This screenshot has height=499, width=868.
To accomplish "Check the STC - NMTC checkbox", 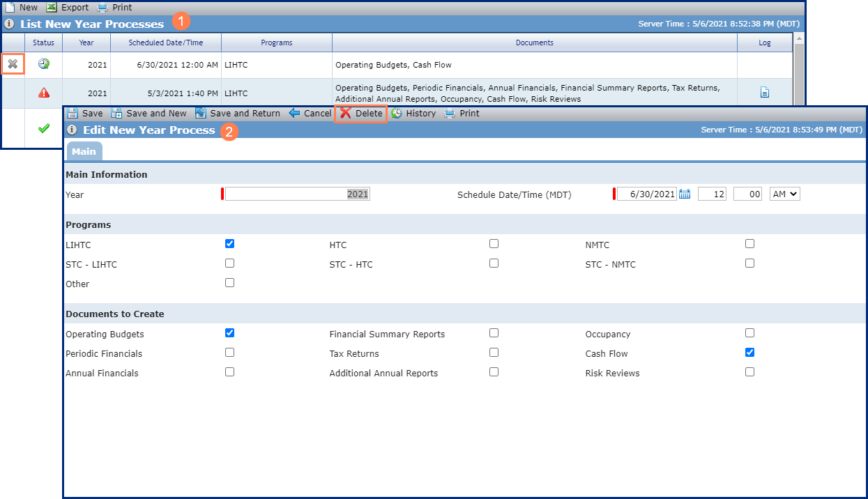I will [x=749, y=263].
